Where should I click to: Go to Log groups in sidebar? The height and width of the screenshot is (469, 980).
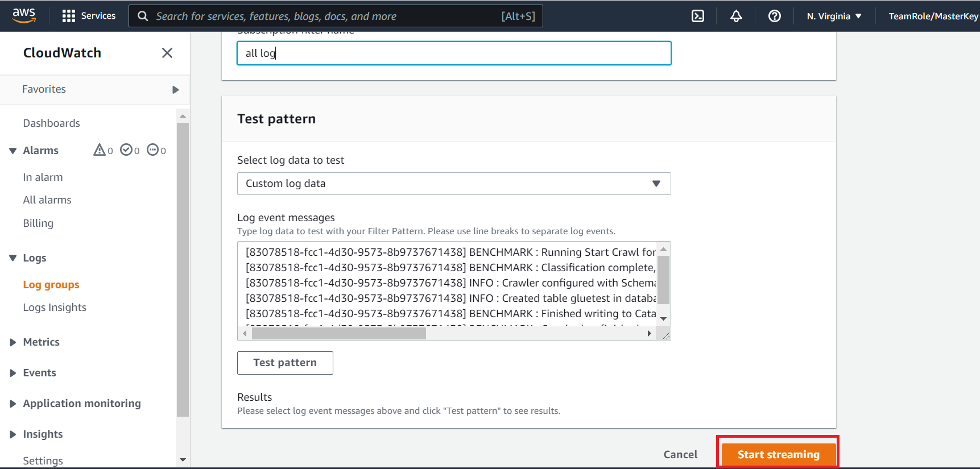click(x=51, y=285)
